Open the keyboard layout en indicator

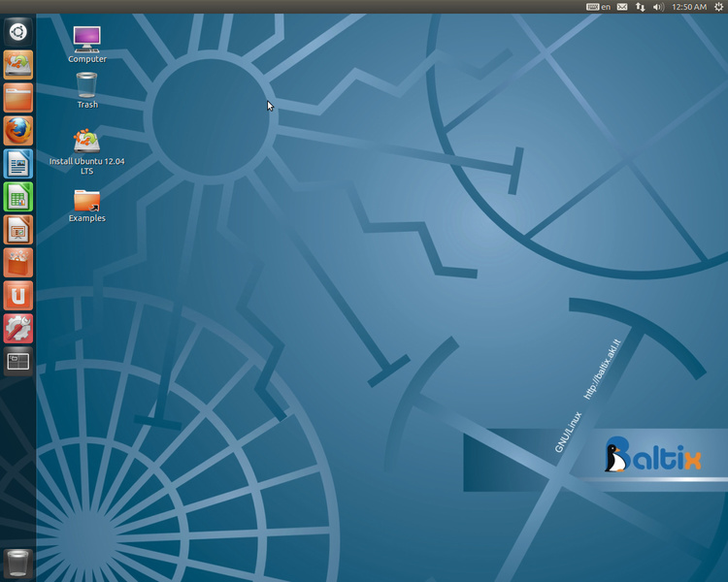pyautogui.click(x=598, y=7)
